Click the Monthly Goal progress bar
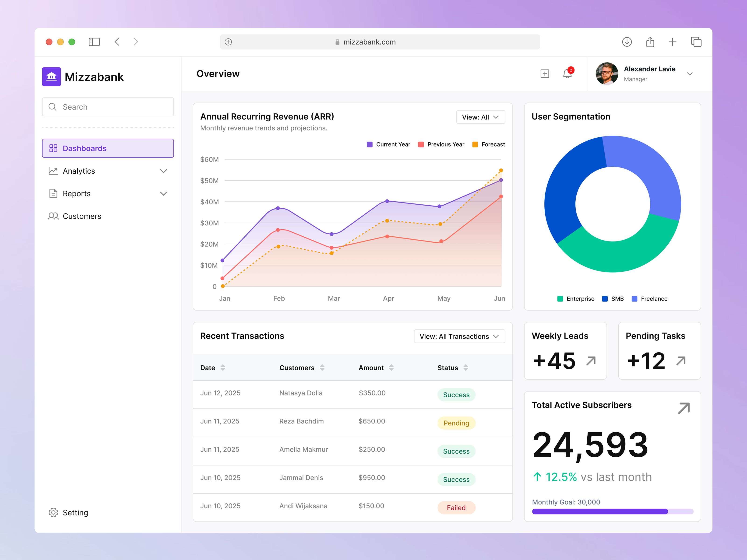This screenshot has width=747, height=560. click(613, 512)
